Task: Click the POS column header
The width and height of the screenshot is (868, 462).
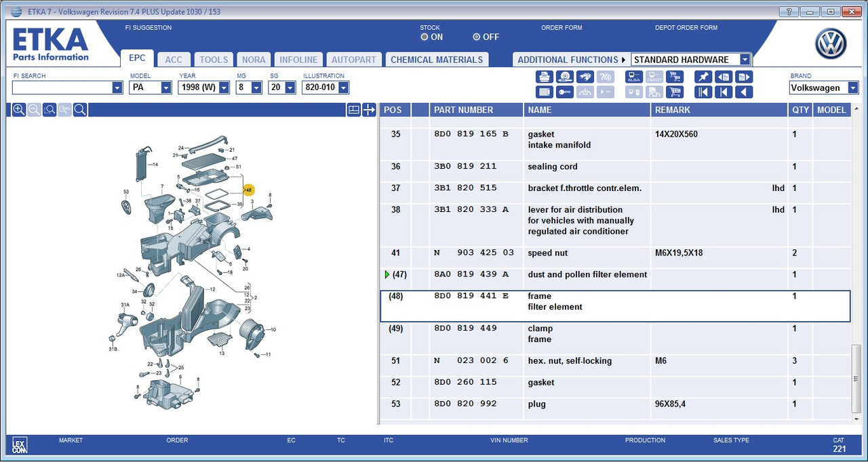Action: pos(395,110)
